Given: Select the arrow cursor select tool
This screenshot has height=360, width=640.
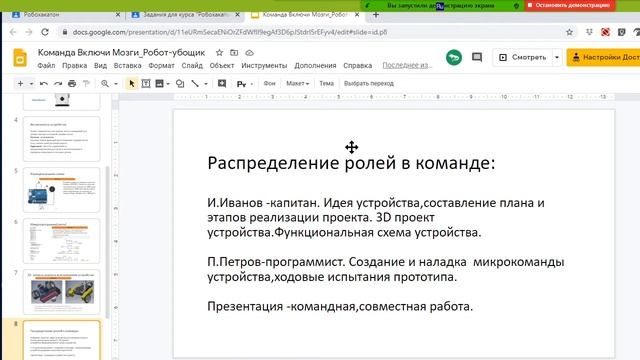Looking at the screenshot, I should pos(131,84).
